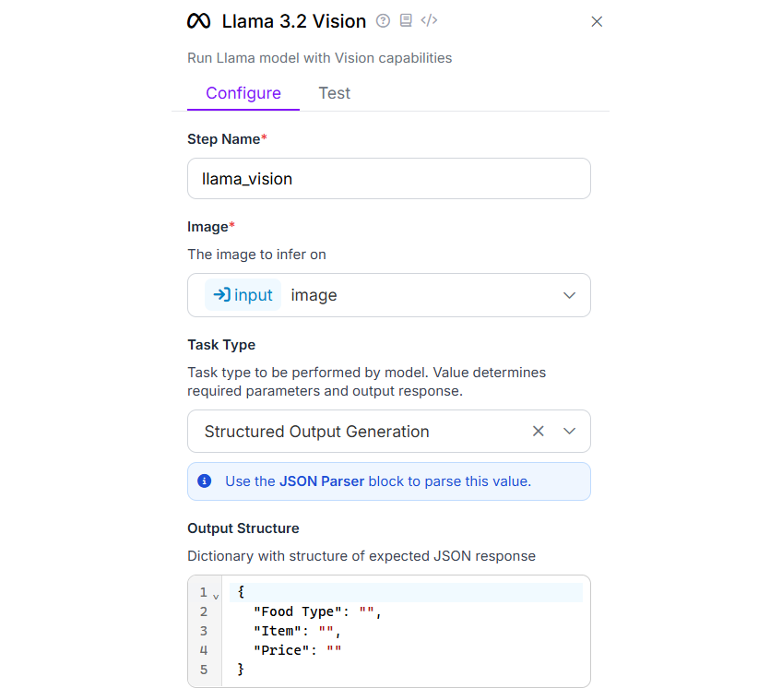Click the Meta logo next to the title
The width and height of the screenshot is (782, 700).
pos(197,20)
